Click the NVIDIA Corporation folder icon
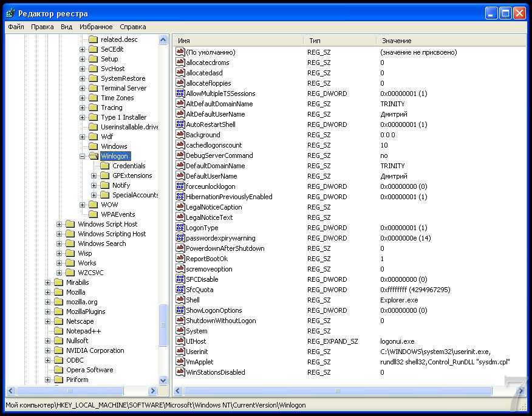The height and width of the screenshot is (416, 532). 58,350
